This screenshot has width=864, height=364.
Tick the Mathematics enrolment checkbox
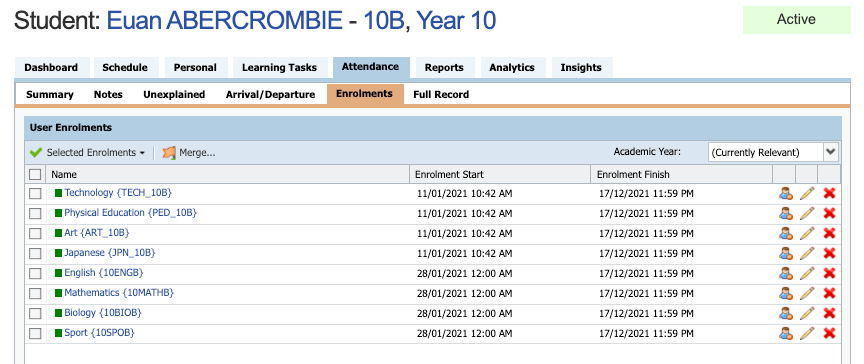pos(35,294)
